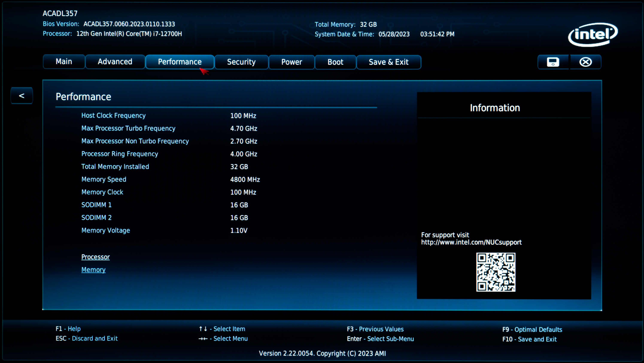Click the System Date 05/28/2023 field
Image resolution: width=644 pixels, height=363 pixels.
(394, 34)
